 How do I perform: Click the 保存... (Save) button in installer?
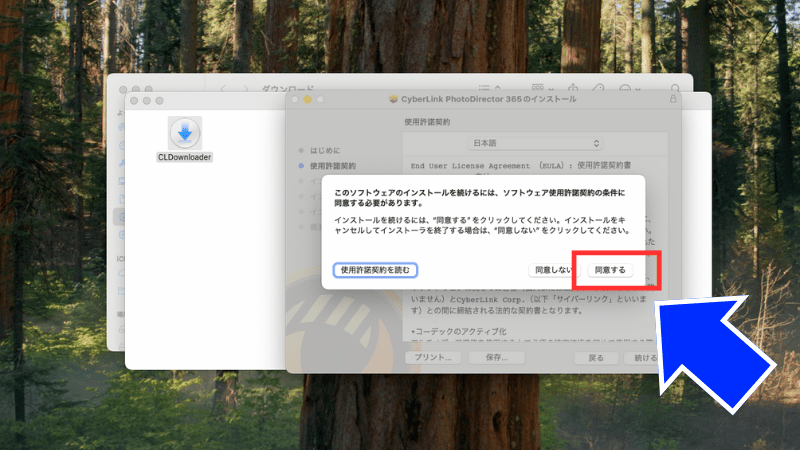(x=496, y=358)
